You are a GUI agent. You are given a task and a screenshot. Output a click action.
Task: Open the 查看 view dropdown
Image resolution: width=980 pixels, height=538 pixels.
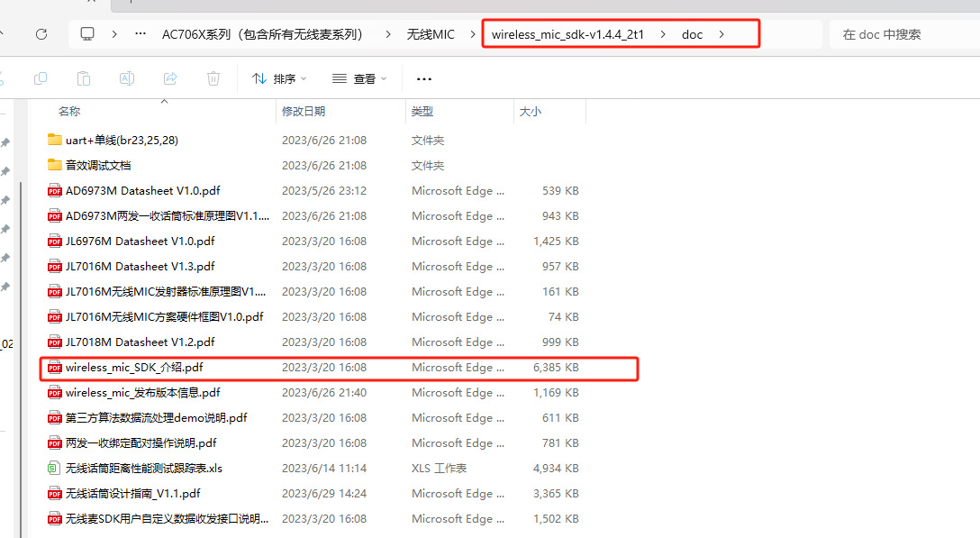(x=360, y=78)
